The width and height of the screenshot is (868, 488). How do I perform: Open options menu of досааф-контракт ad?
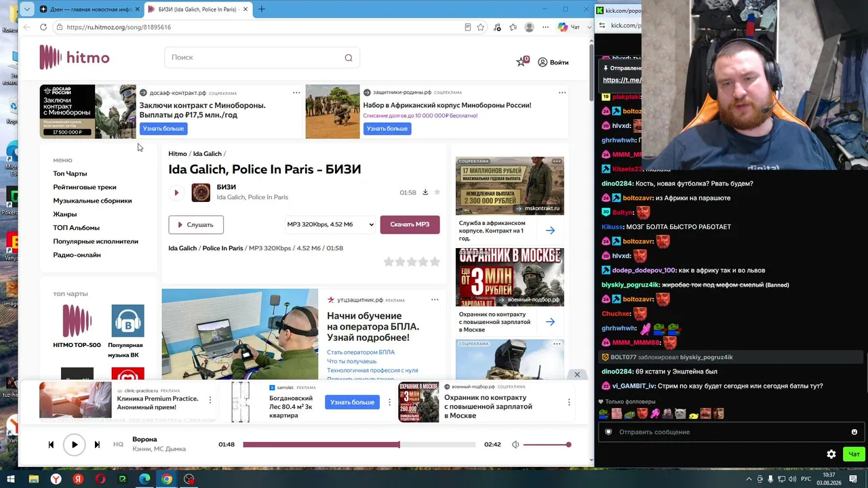[296, 93]
